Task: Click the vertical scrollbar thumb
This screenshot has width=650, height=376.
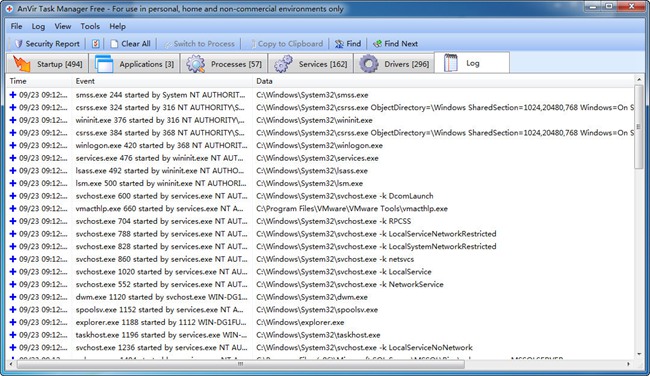Action: click(x=639, y=126)
